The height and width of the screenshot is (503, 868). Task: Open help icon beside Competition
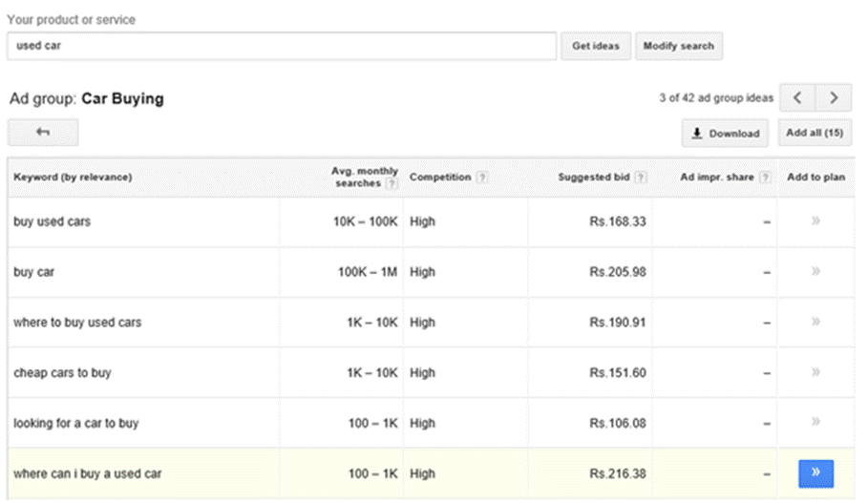click(x=482, y=178)
